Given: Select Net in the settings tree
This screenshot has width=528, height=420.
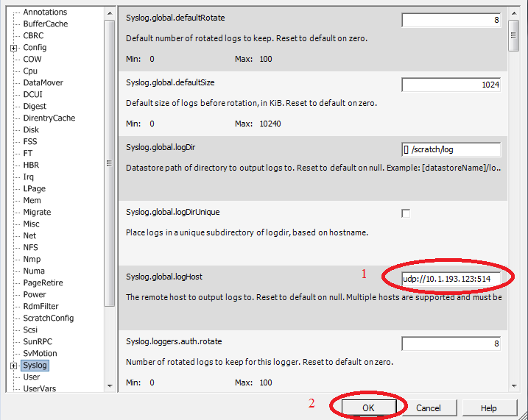Looking at the screenshot, I should 29,235.
